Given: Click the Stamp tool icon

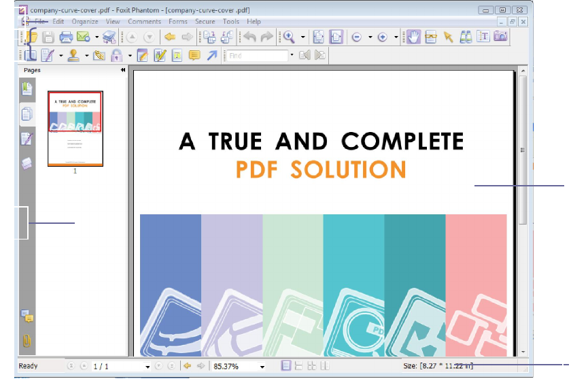Looking at the screenshot, I should (x=73, y=56).
